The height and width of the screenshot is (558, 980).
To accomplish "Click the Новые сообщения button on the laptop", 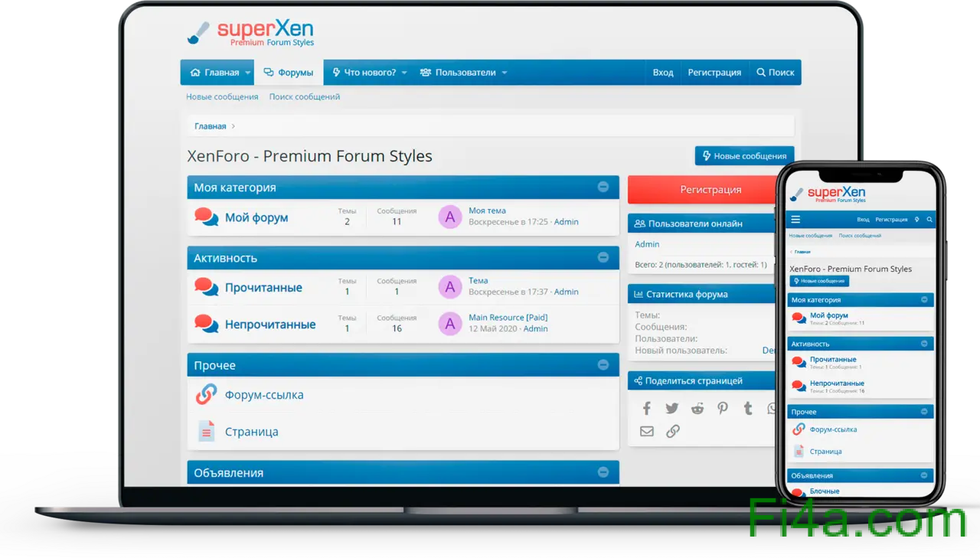I will point(744,156).
